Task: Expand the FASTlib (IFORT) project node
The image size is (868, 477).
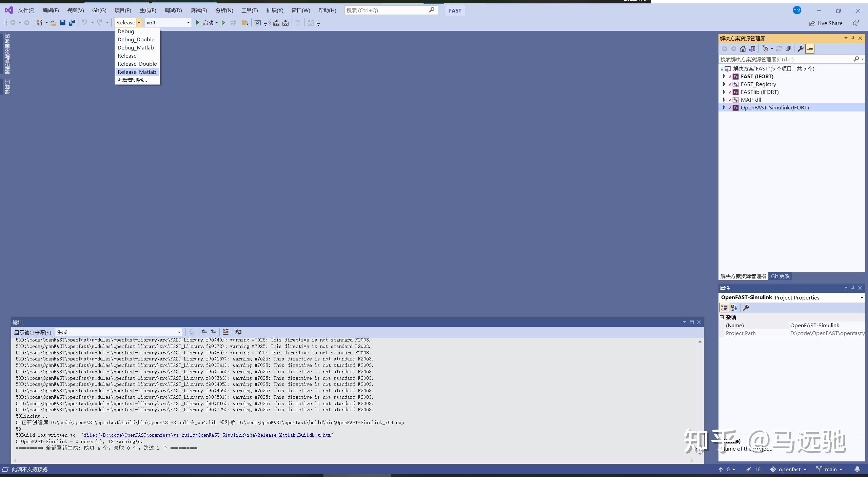Action: [x=724, y=92]
